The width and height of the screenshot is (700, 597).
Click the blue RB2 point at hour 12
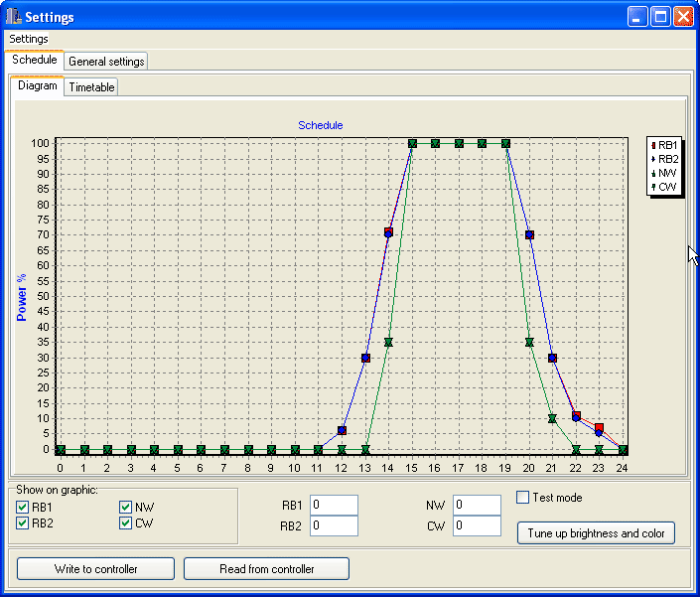[x=342, y=430]
